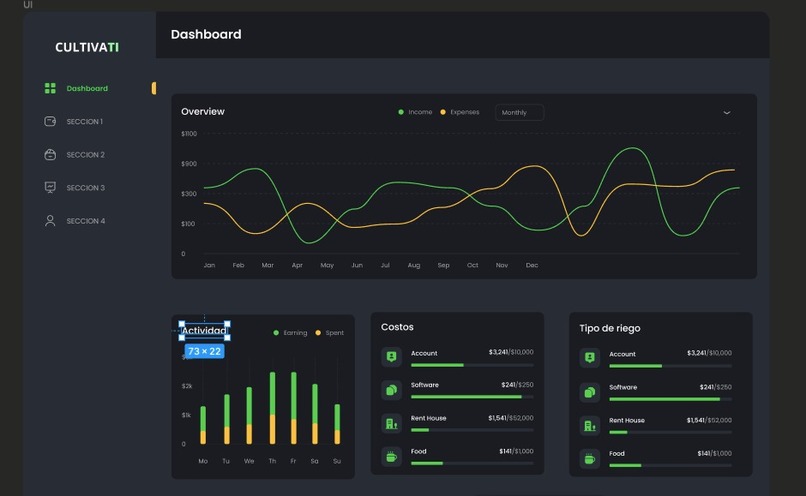Click the Software label in Tipo de riego

(x=623, y=387)
